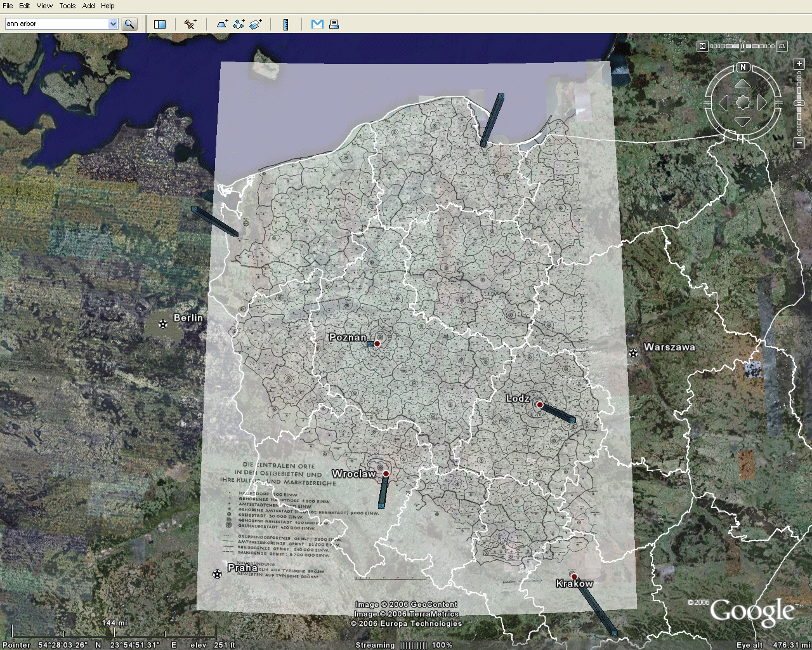This screenshot has width=812, height=650.
Task: Toggle tilt toward horizon view
Action: [782, 46]
